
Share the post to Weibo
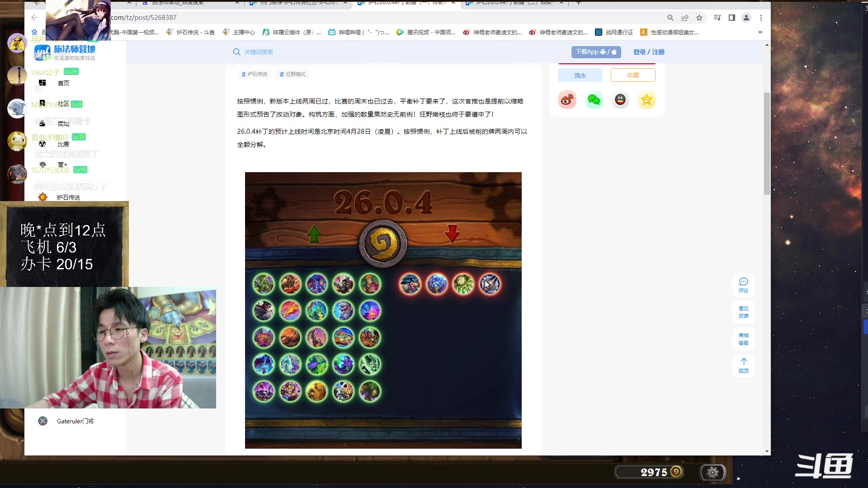point(567,99)
